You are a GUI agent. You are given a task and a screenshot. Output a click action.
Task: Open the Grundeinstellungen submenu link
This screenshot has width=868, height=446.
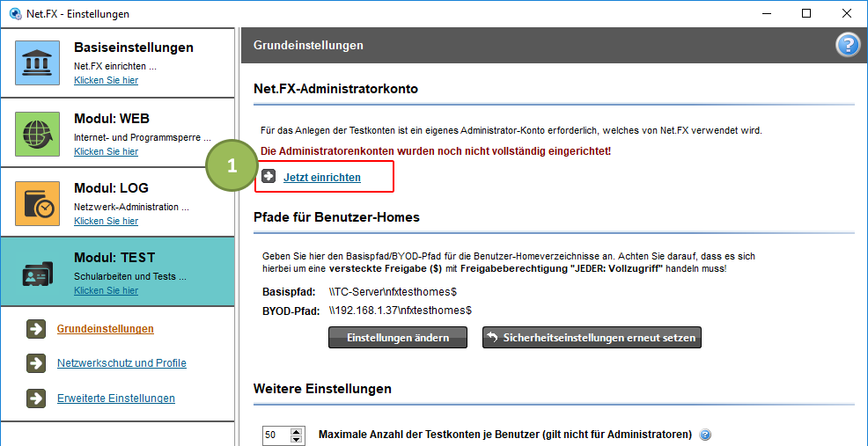105,329
